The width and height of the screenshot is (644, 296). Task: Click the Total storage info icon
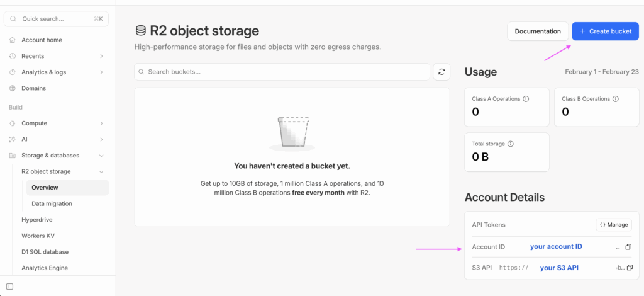(x=510, y=144)
